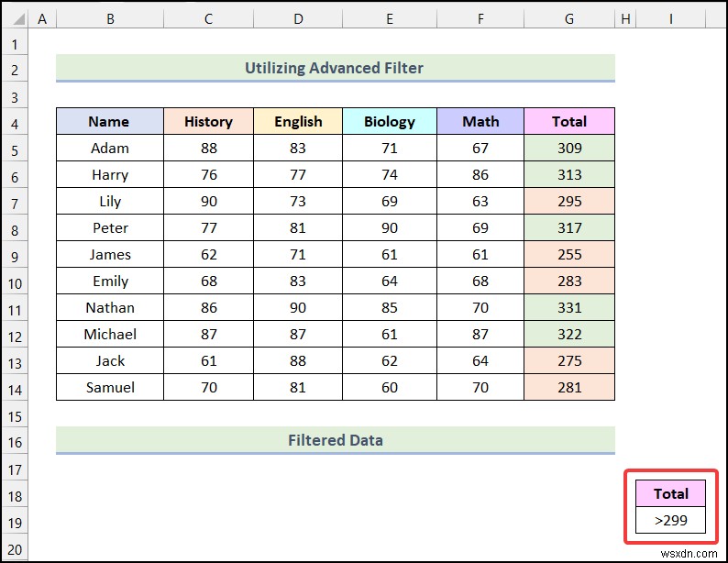Select the criteria 'Total' cell in column I
Image resolution: width=728 pixels, height=563 pixels.
670,493
